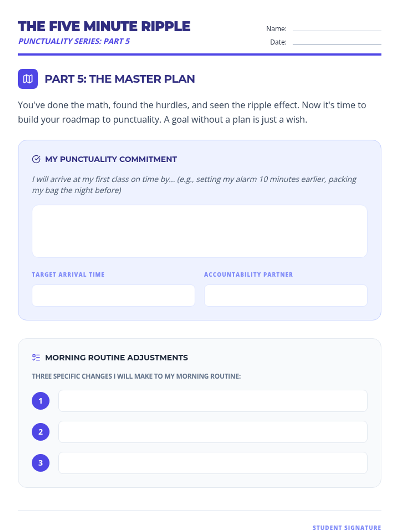Click the third morning routine change field
This screenshot has height=532, width=399.
coord(213,463)
